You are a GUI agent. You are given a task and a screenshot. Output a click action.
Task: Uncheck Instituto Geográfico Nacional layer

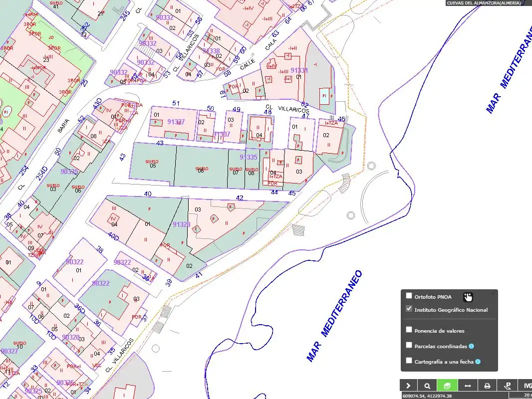point(409,309)
